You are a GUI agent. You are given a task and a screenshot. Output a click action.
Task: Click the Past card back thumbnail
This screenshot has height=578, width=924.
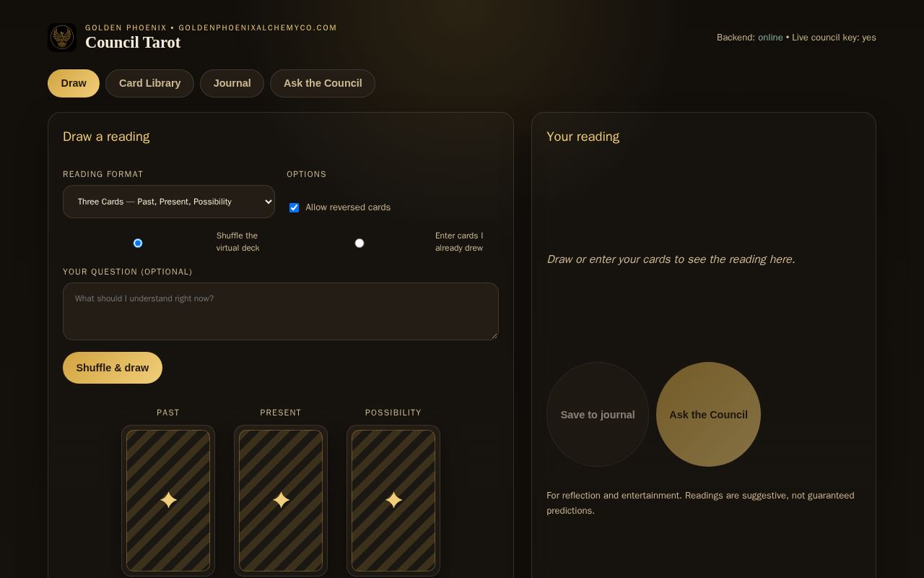point(168,501)
